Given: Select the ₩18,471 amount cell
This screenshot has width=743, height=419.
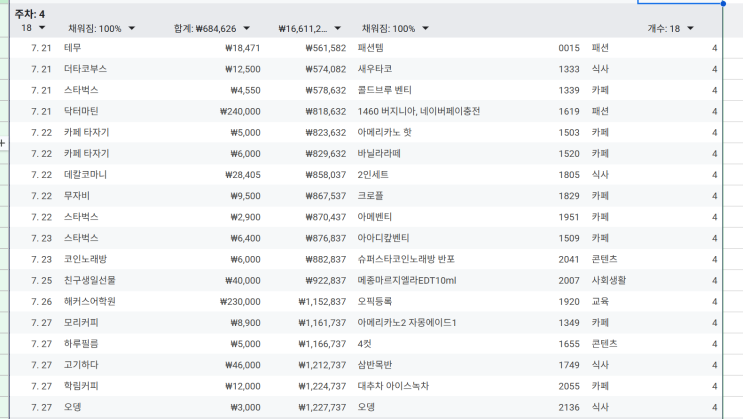Looking at the screenshot, I should click(x=243, y=48).
